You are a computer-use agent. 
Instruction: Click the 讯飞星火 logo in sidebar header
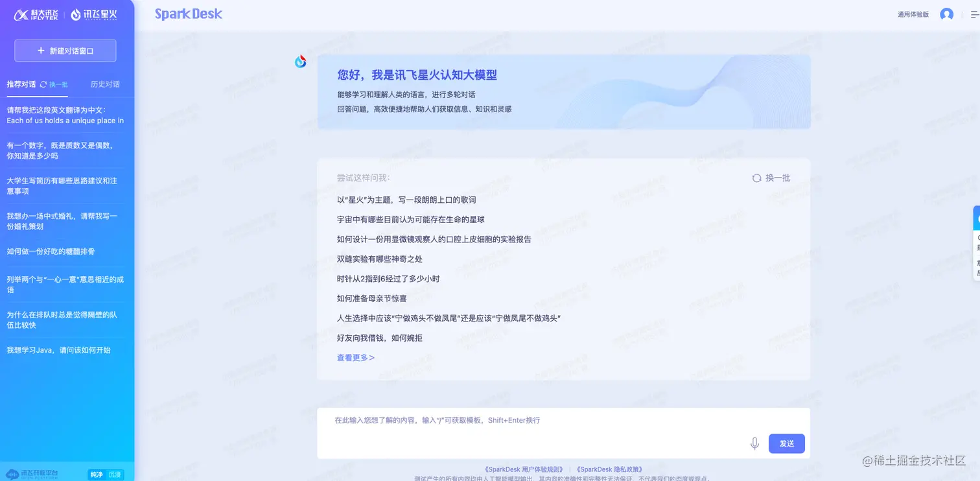click(x=94, y=14)
